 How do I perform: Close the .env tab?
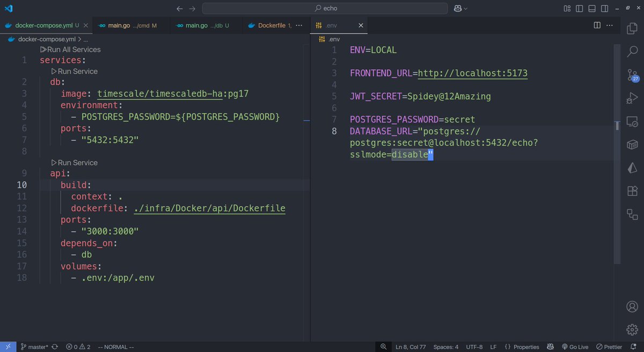pyautogui.click(x=361, y=25)
